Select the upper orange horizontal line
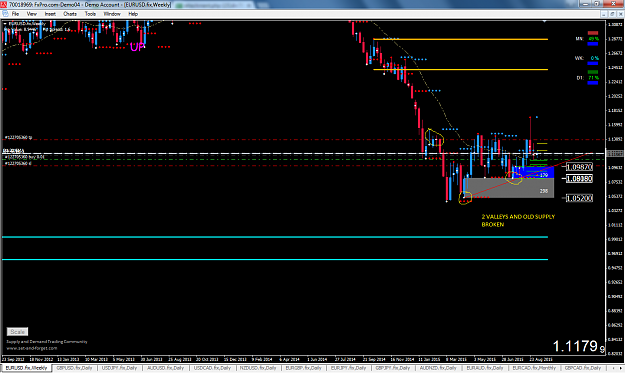Image resolution: width=625 pixels, height=373 pixels. (460, 39)
